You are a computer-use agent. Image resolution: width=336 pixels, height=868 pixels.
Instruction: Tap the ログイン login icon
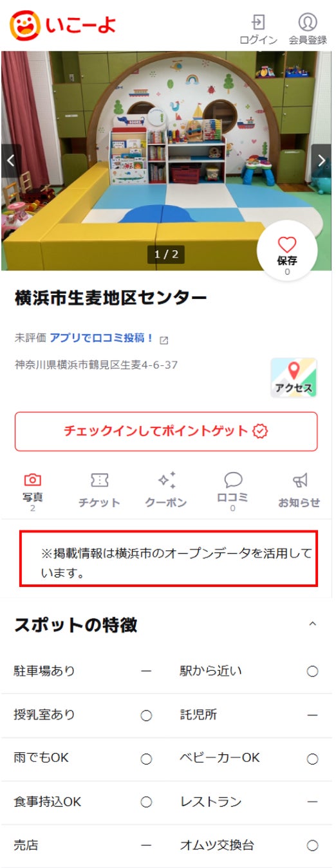tap(258, 29)
